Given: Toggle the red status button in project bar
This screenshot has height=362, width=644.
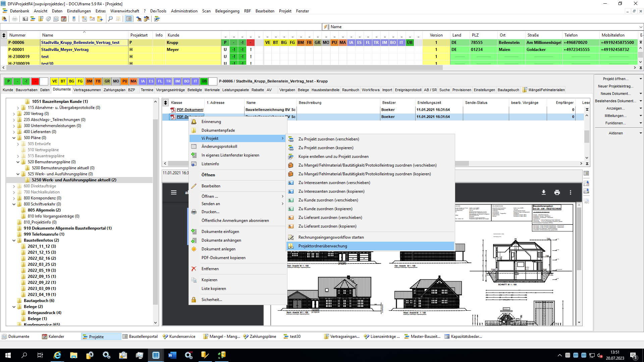Looking at the screenshot, I should (35, 81).
